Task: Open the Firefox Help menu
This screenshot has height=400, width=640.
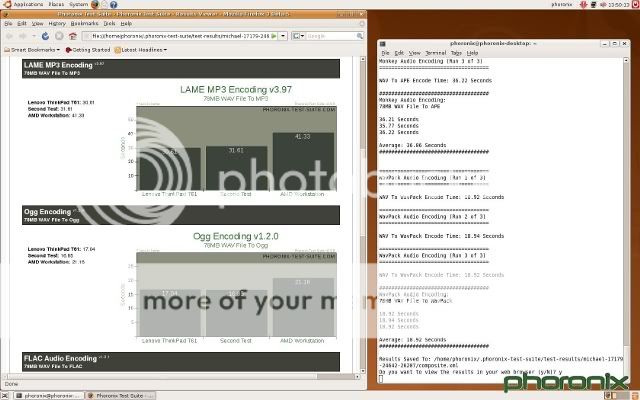Action: (126, 24)
